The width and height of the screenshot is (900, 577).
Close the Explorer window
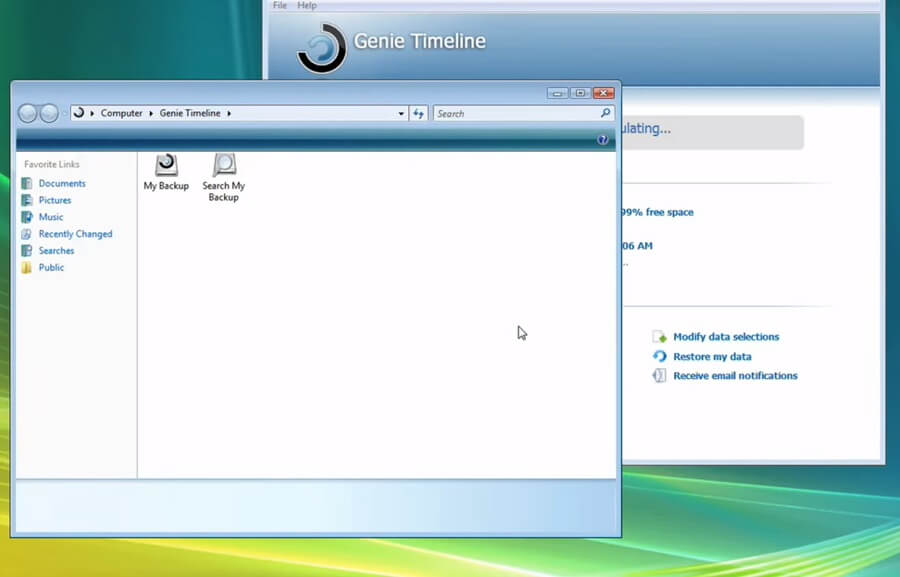tap(604, 93)
